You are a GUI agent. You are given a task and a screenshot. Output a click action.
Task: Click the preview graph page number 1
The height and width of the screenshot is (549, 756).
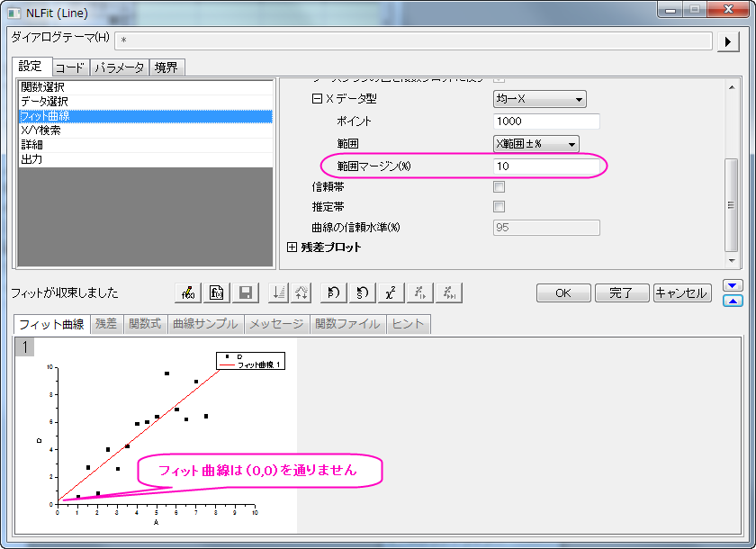pyautogui.click(x=24, y=347)
